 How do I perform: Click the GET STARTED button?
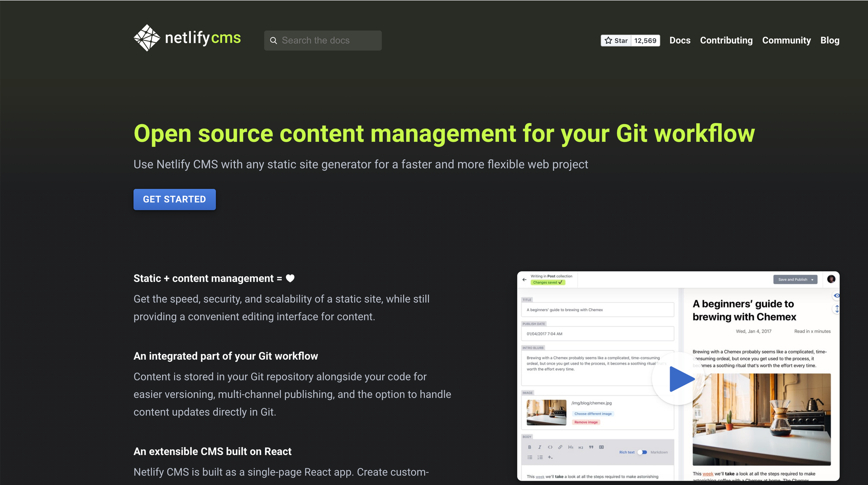tap(174, 199)
